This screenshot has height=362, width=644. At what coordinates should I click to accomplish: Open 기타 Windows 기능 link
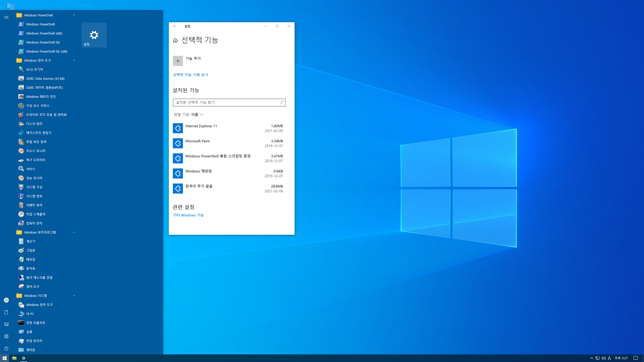188,215
